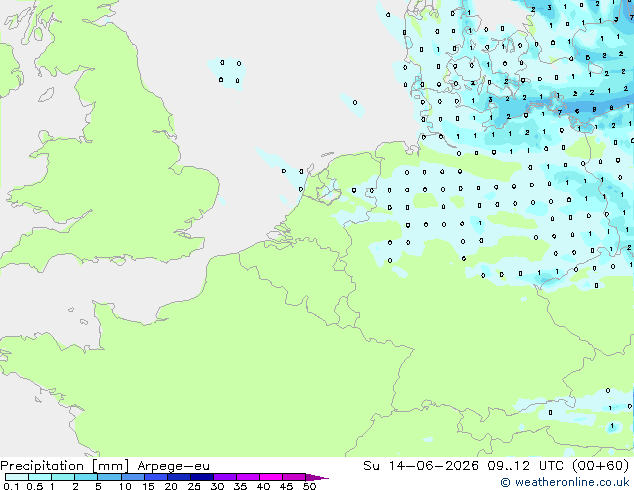Click the 25–30 mm dark blue swatch
The image size is (634, 490).
click(202, 477)
